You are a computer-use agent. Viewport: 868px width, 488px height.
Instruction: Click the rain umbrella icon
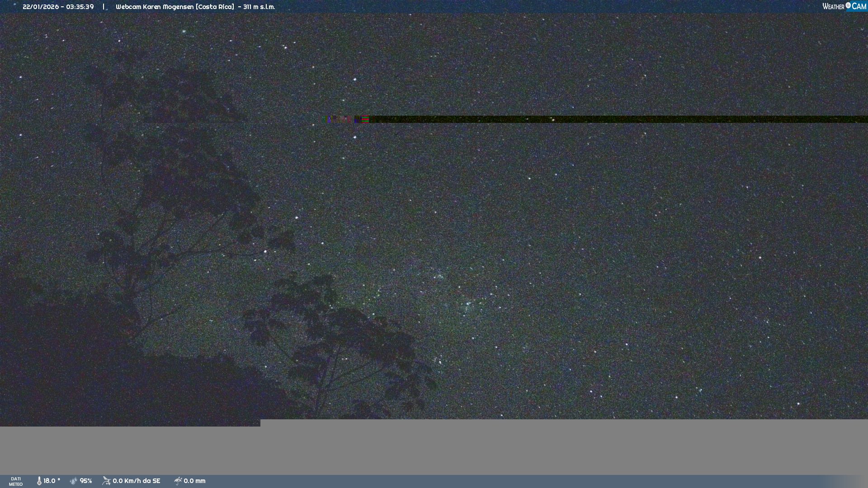click(x=178, y=481)
